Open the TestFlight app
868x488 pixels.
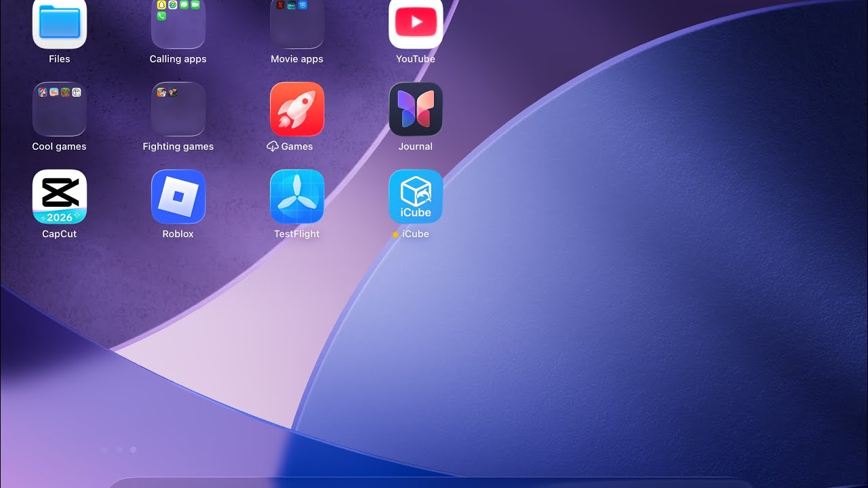[x=297, y=197]
